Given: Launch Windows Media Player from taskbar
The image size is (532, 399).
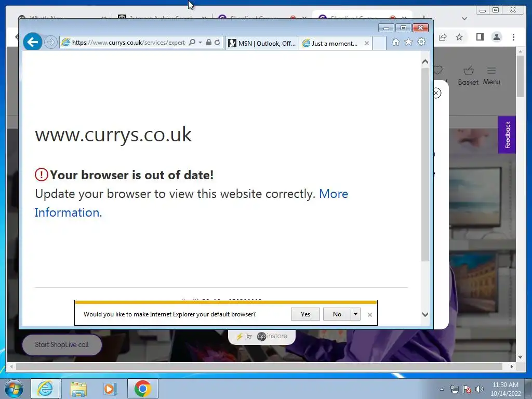Looking at the screenshot, I should point(110,389).
